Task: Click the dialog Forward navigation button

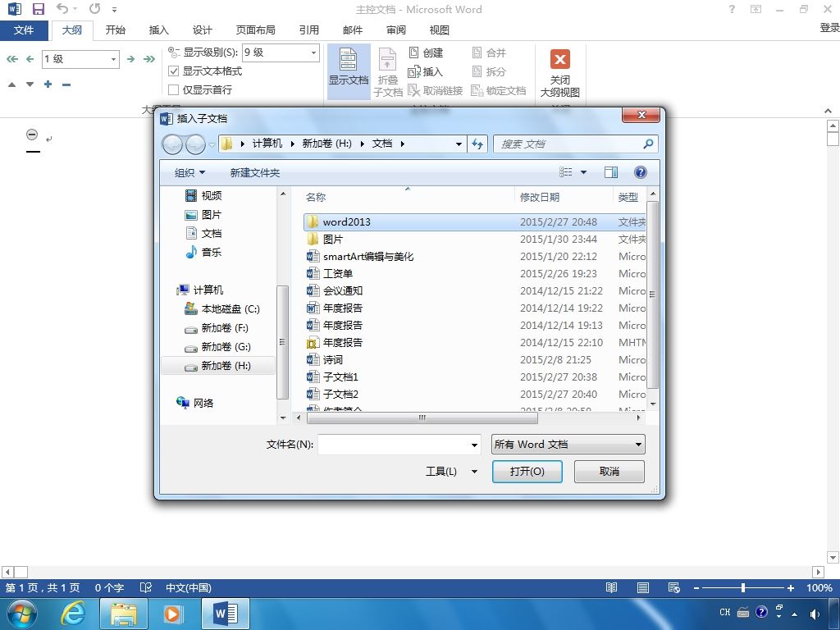Action: (195, 144)
